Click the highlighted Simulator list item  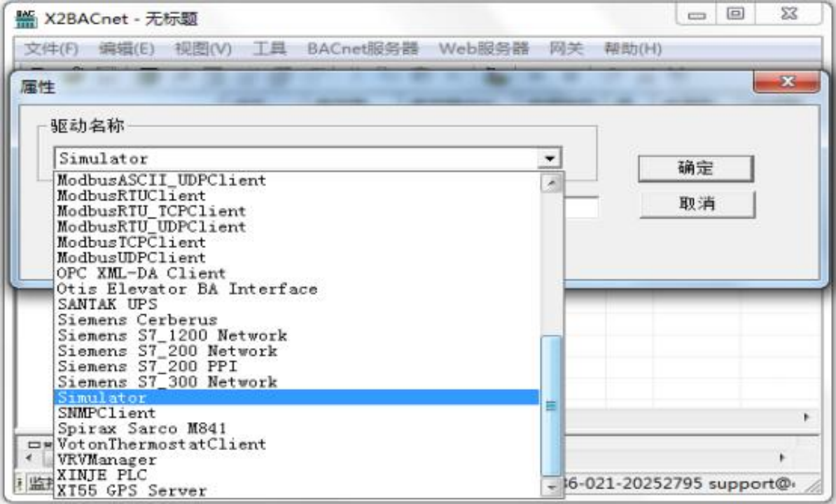coord(298,398)
